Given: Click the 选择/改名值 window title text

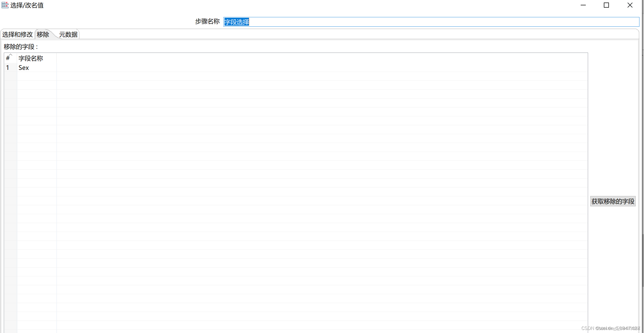Looking at the screenshot, I should [x=27, y=5].
